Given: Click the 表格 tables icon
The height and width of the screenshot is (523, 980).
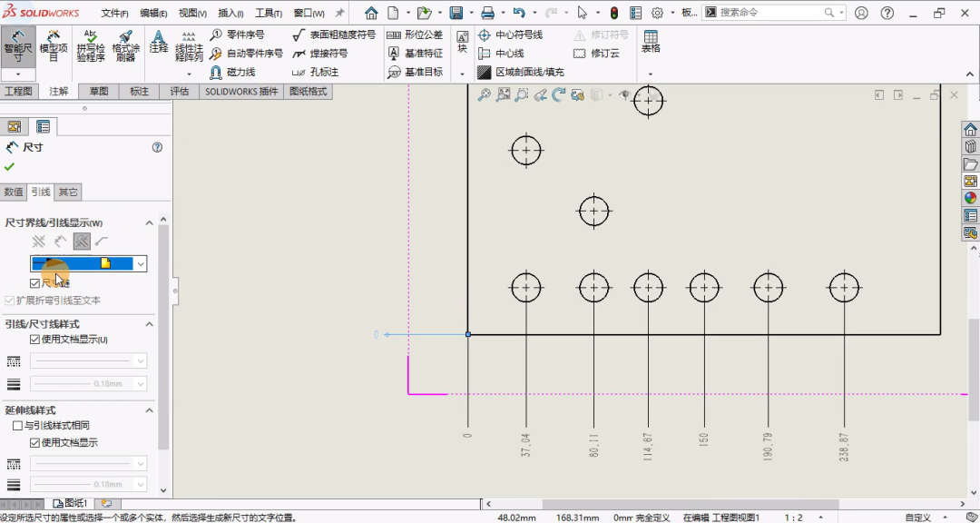Looking at the screenshot, I should pos(651,42).
